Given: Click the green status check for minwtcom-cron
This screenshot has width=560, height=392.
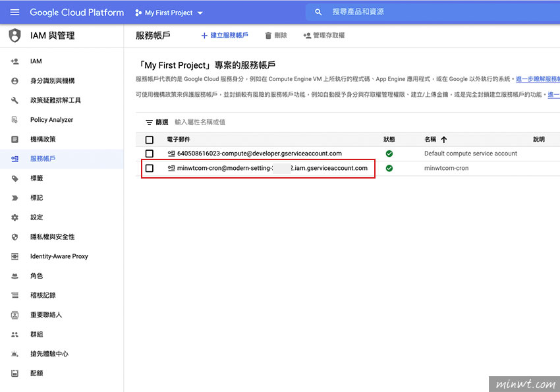Looking at the screenshot, I should pyautogui.click(x=389, y=168).
